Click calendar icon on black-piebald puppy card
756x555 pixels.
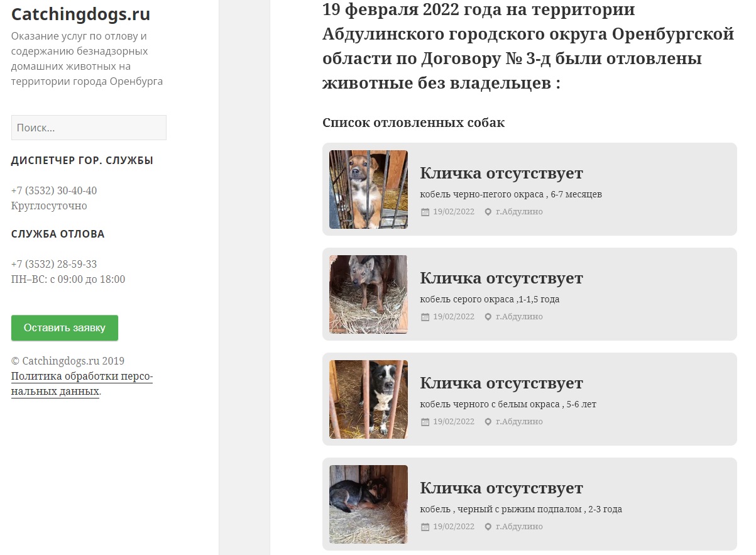(x=425, y=212)
